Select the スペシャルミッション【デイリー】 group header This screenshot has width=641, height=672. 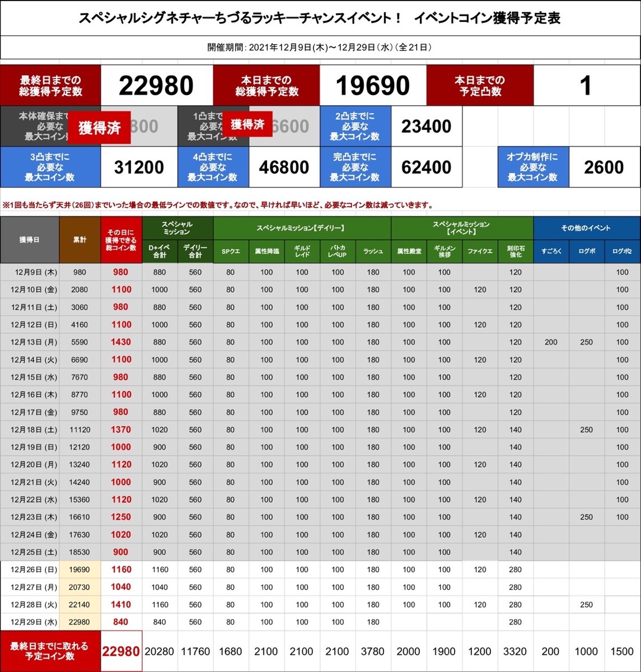(x=302, y=228)
